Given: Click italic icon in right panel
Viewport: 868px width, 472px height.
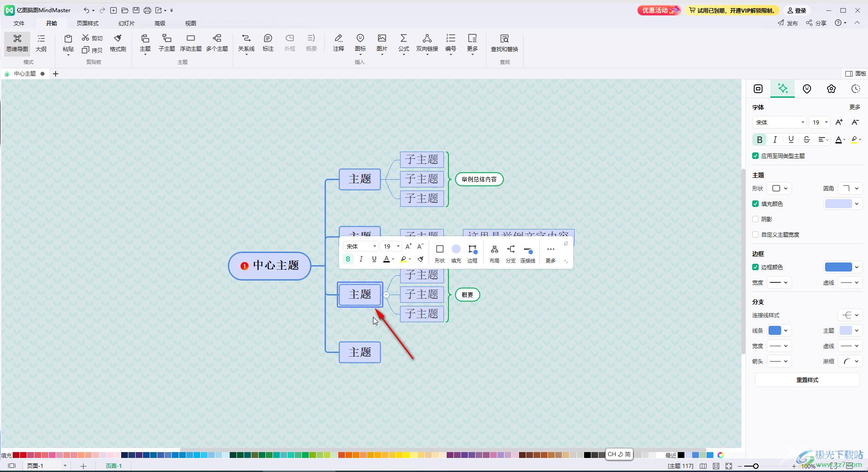Looking at the screenshot, I should point(775,139).
